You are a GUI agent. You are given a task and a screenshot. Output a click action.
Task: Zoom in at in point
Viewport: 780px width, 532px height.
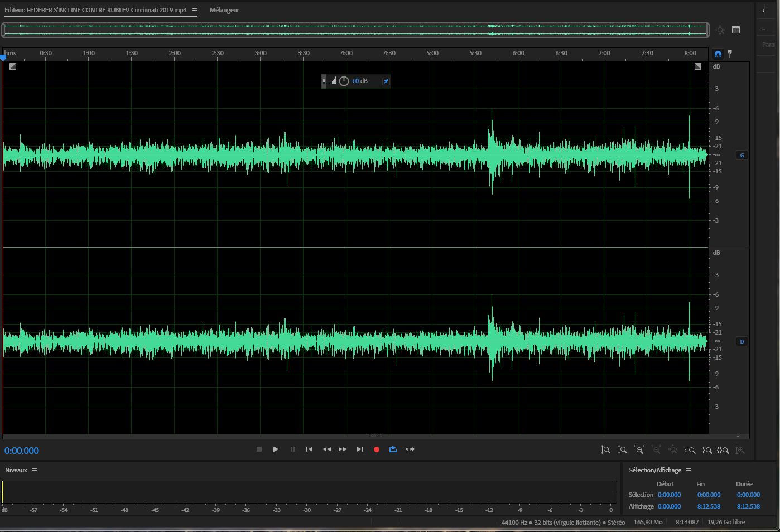pos(691,450)
